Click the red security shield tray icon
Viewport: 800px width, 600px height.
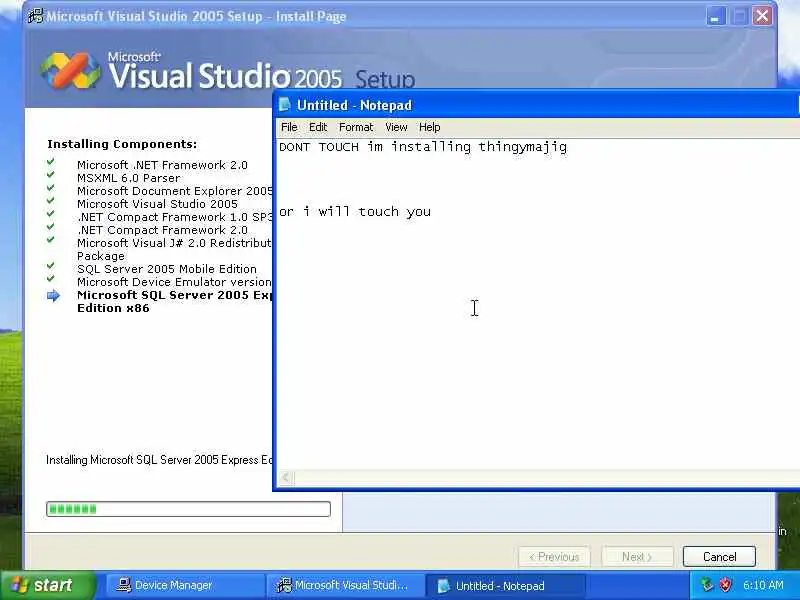pos(725,585)
